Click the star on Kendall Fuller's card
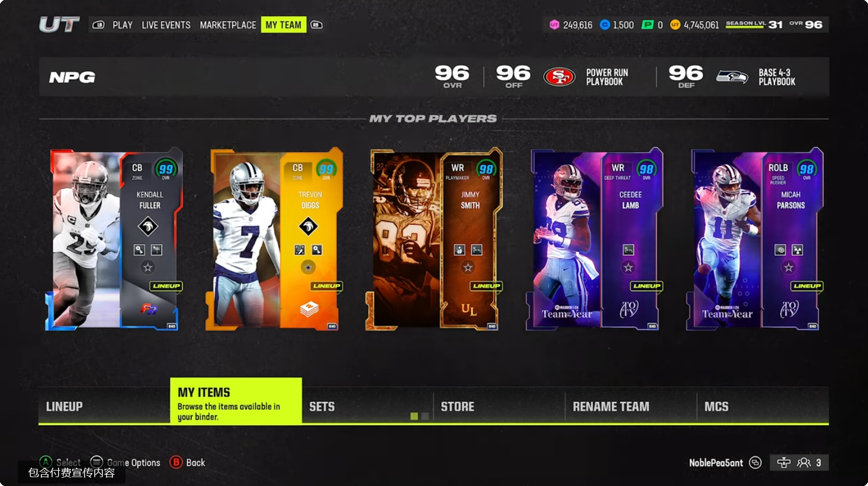Screen dimensions: 868x486 [148, 268]
